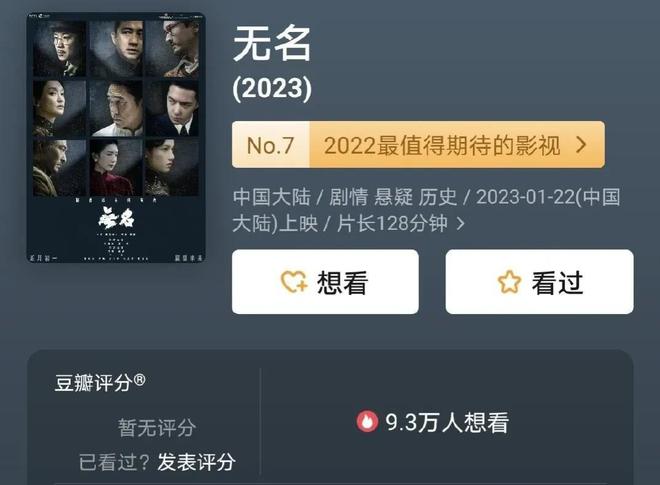Tap the 暂无评分 no-rating label
The width and height of the screenshot is (660, 485).
tap(157, 428)
